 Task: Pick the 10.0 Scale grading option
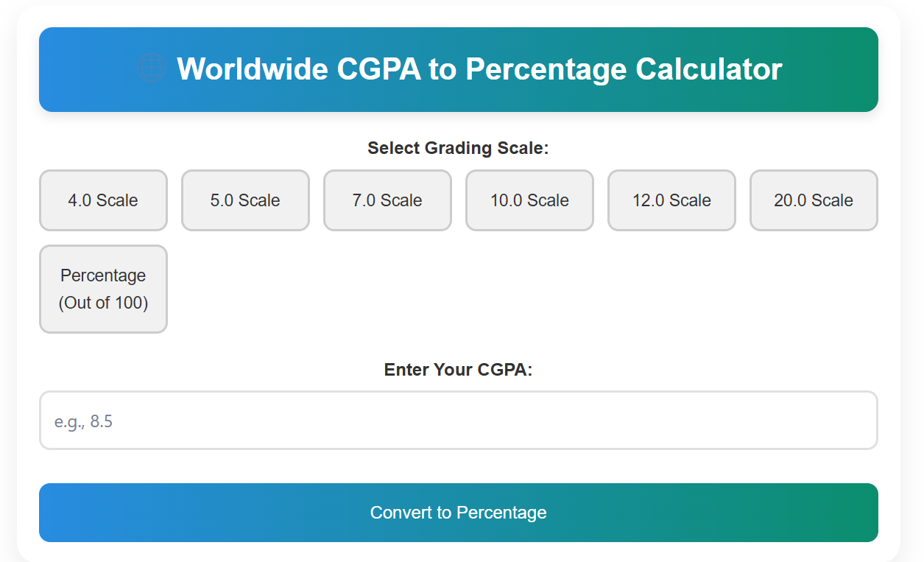[529, 200]
